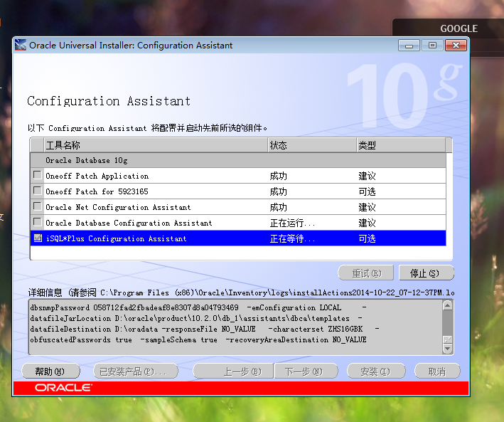This screenshot has width=504, height=422.
Task: Click the details box scroll-down arrow
Action: point(447,349)
